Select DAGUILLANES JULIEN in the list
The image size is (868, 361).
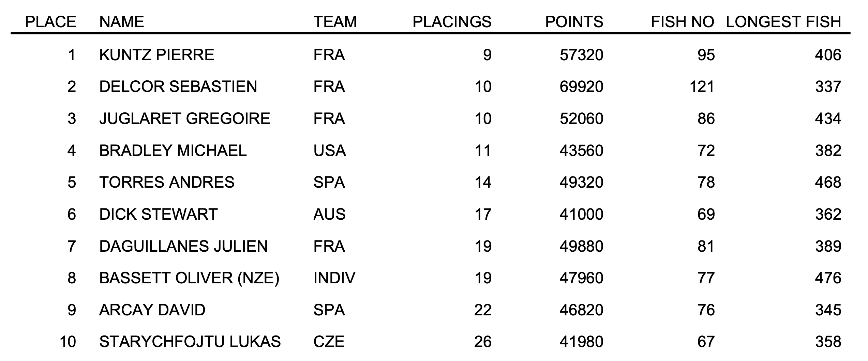[x=183, y=246]
